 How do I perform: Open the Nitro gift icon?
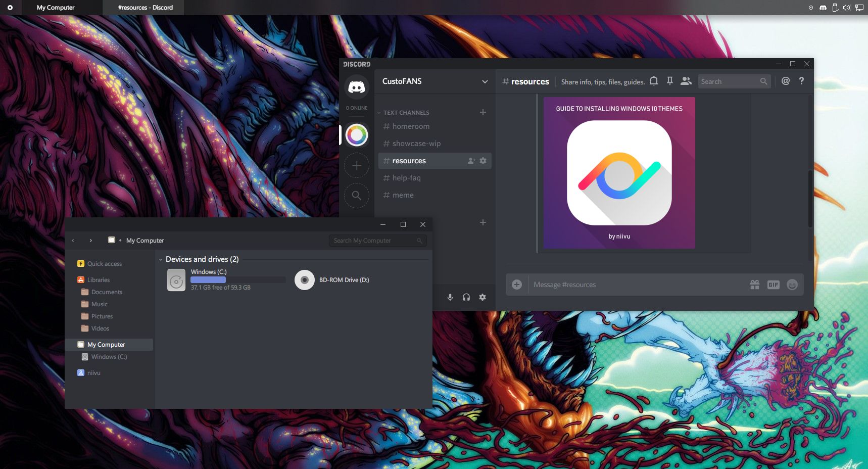[755, 285]
